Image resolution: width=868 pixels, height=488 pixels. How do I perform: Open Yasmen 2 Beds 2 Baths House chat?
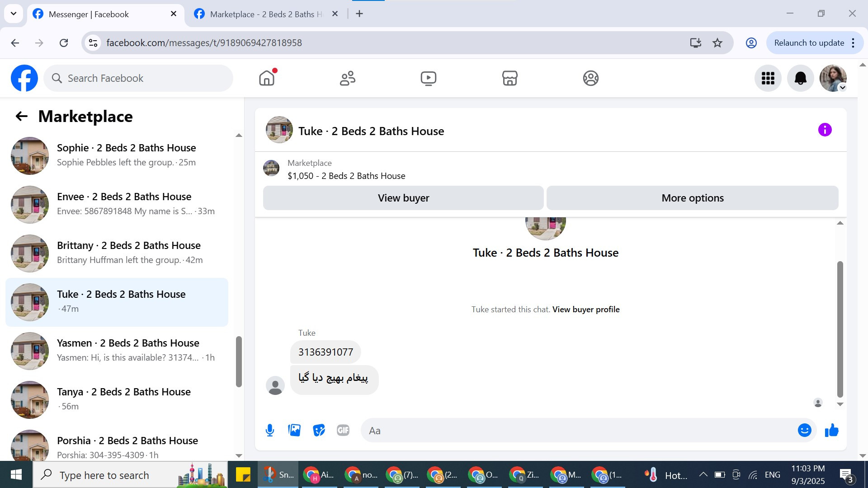[117, 351]
